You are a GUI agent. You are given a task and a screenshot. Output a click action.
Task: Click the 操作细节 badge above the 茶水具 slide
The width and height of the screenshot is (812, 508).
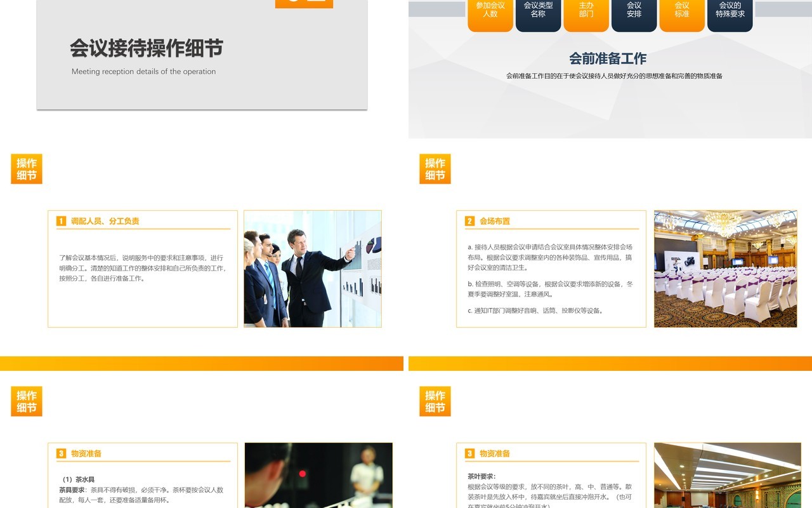pyautogui.click(x=27, y=401)
